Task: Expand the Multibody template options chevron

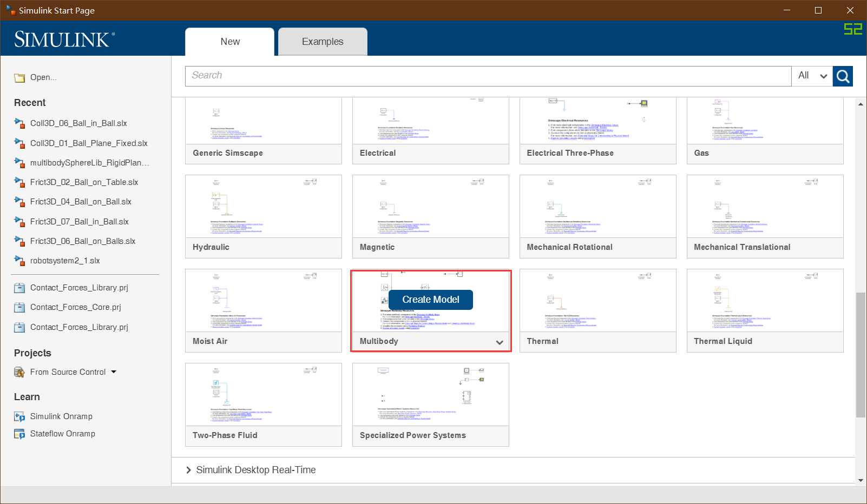Action: [x=499, y=342]
